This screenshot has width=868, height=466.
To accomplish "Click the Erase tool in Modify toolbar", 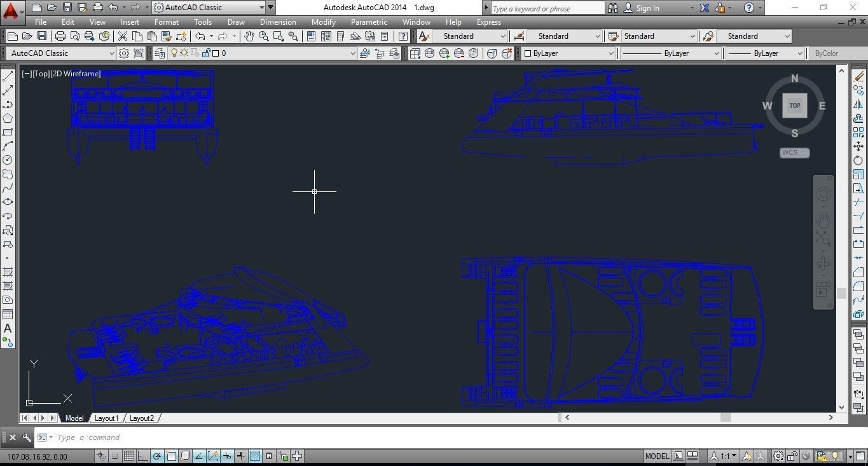I will pyautogui.click(x=858, y=76).
